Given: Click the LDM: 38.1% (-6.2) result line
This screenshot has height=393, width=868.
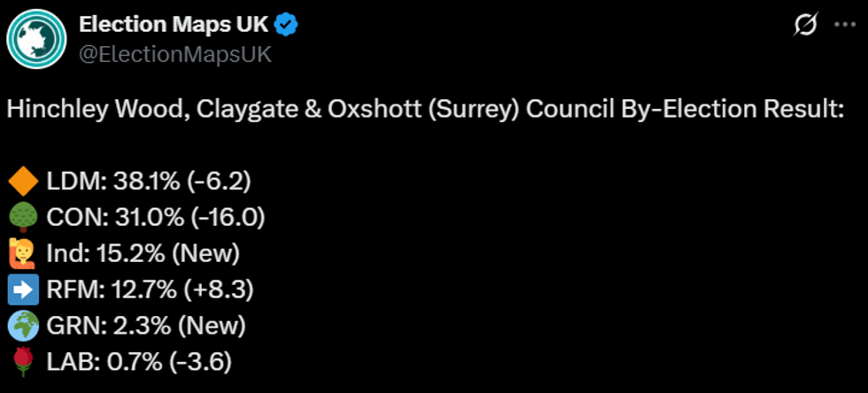Looking at the screenshot, I should [147, 182].
